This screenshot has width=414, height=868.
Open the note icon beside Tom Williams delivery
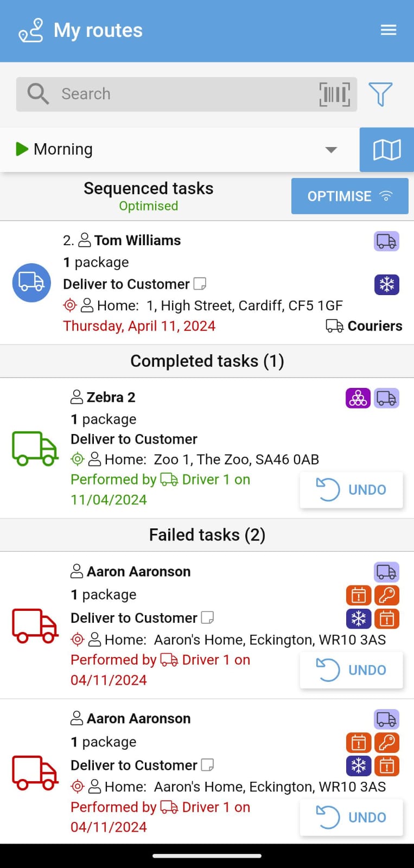[200, 284]
